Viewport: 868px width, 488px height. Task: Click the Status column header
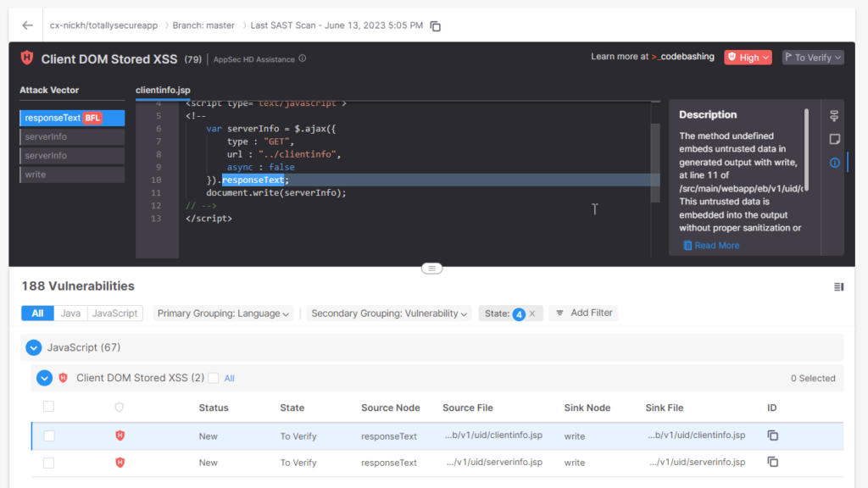[x=214, y=408]
